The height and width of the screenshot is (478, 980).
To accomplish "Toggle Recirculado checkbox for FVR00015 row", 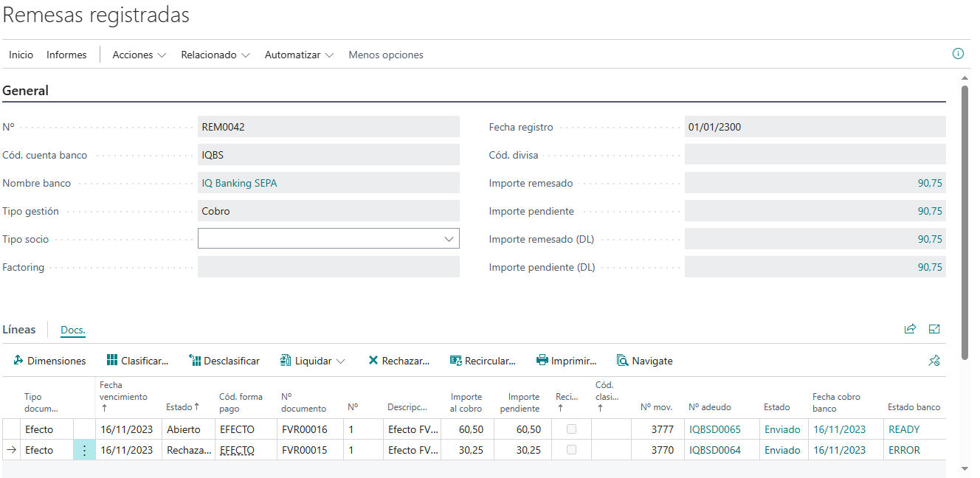I will [571, 450].
